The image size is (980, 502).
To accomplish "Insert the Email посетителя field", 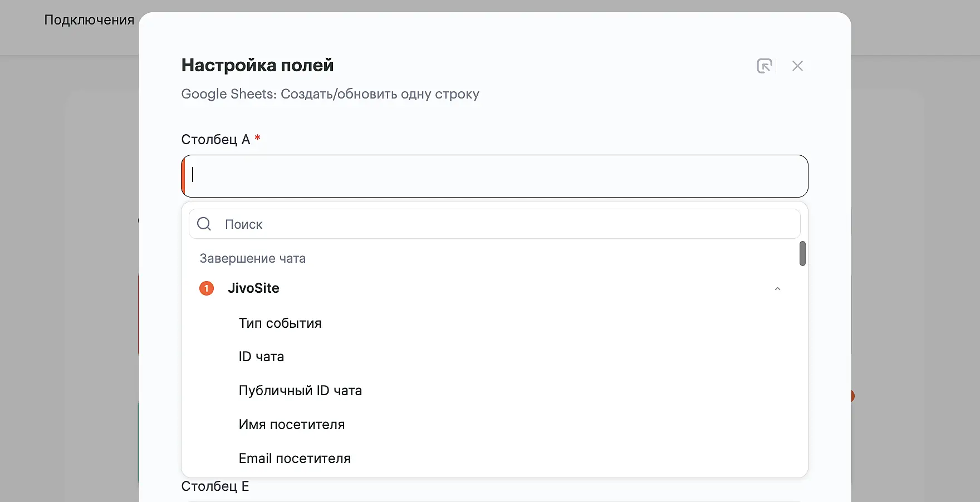I will click(295, 459).
